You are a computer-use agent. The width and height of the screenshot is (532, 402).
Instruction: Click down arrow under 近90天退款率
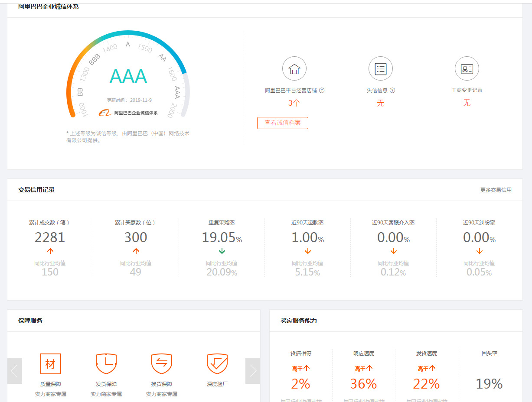[307, 251]
